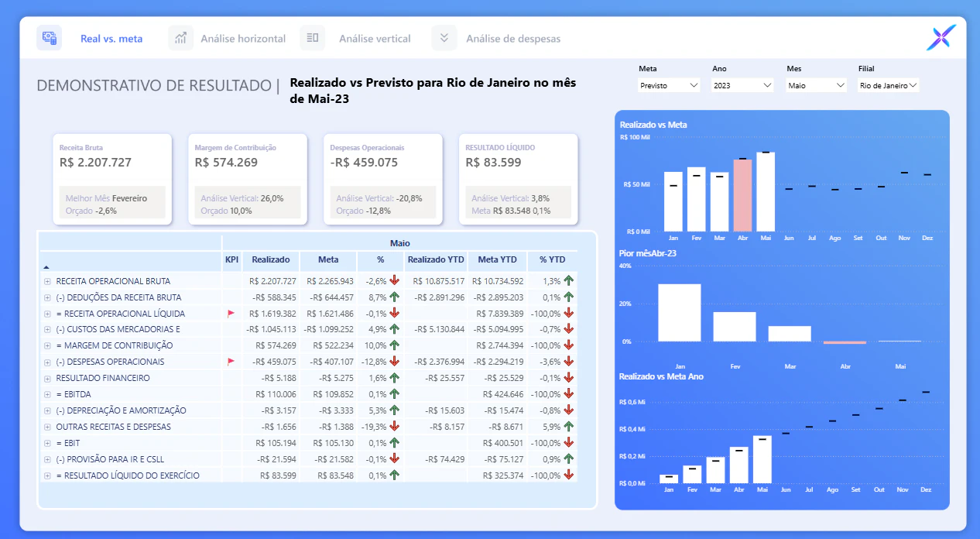Expand the = MARGEM DE CONTRIBUIÇÃO row
The width and height of the screenshot is (980, 539).
(x=47, y=345)
